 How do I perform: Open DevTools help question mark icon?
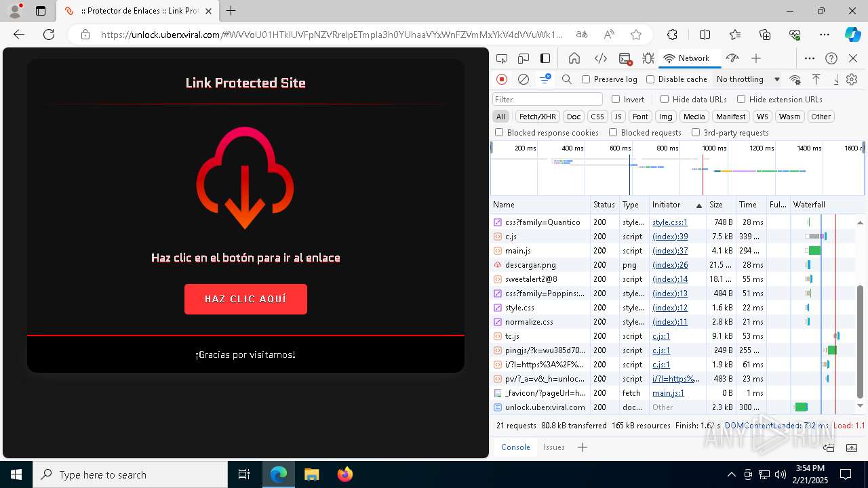831,58
